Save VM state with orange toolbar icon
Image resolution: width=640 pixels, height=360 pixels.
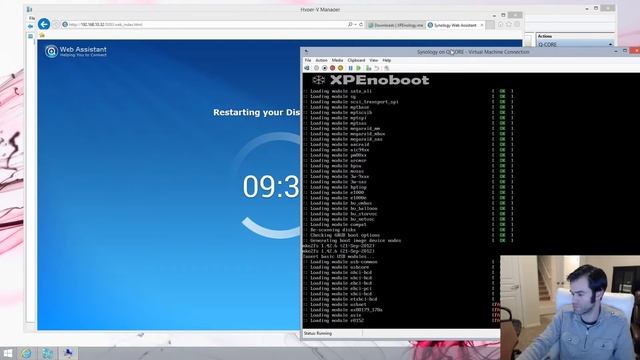pos(340,68)
